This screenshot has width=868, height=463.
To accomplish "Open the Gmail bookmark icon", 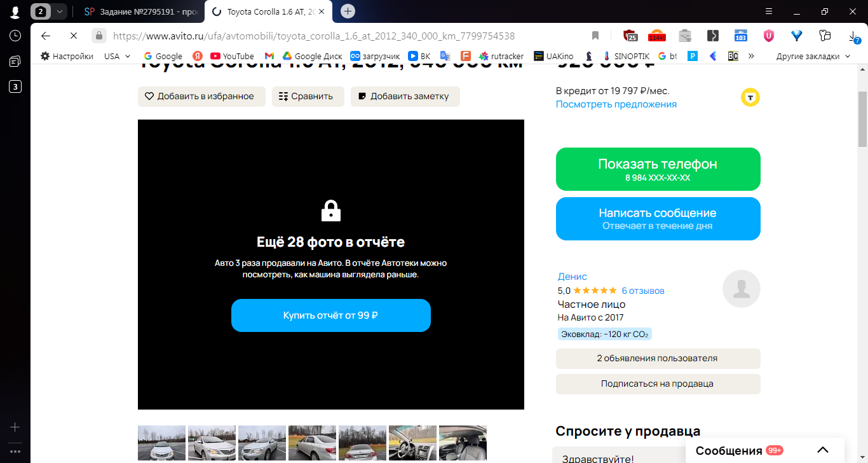I will point(269,56).
